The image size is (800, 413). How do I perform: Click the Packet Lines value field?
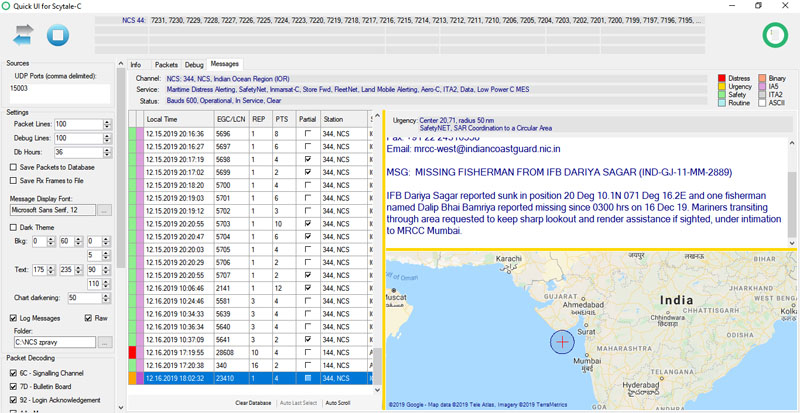pos(79,125)
